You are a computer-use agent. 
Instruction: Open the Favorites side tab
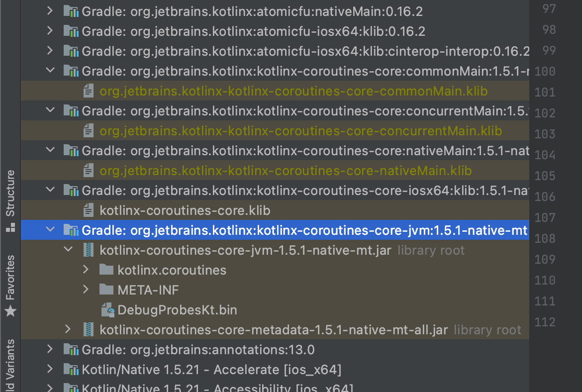[x=10, y=278]
